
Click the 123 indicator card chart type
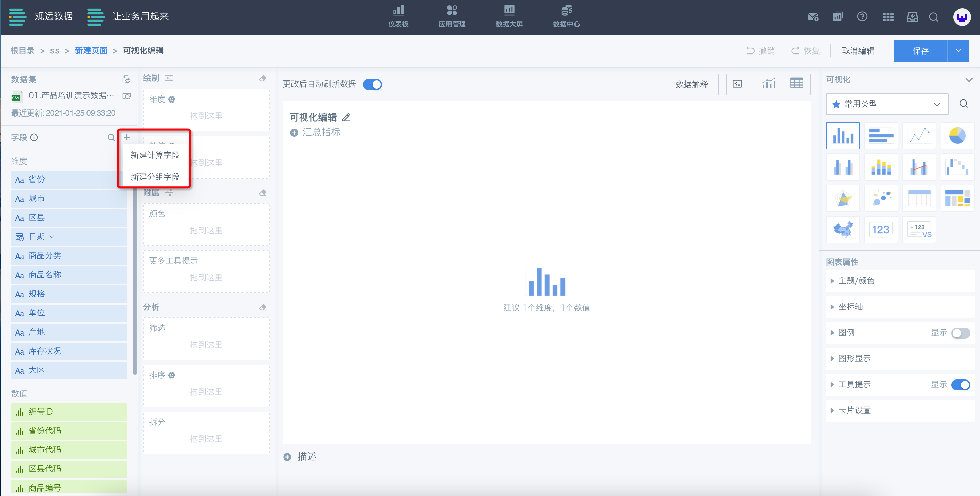pos(881,230)
